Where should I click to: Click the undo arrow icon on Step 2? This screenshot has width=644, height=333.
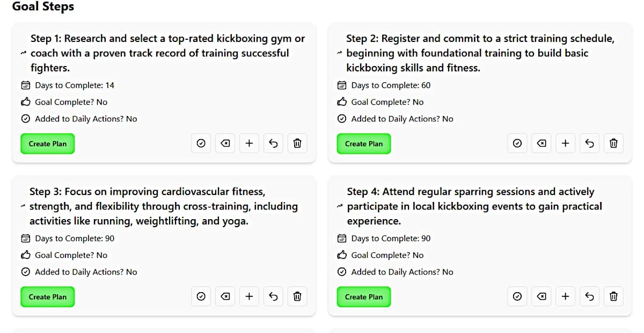pos(589,143)
